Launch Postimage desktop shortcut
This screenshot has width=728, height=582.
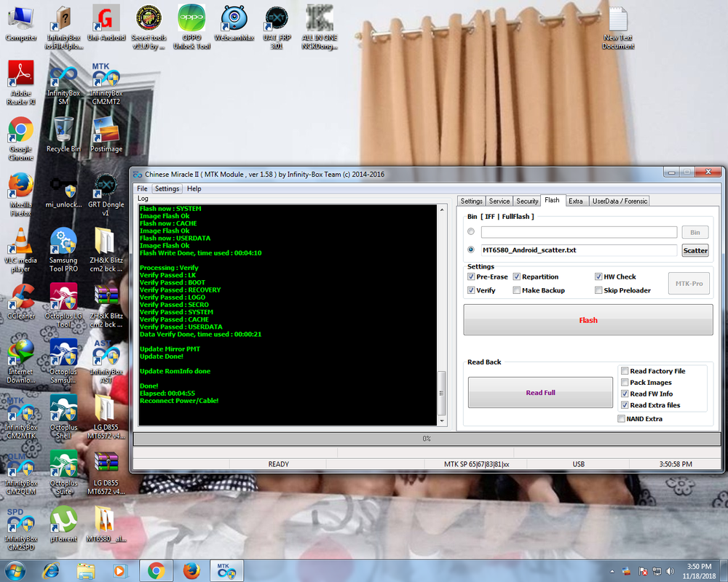pyautogui.click(x=106, y=135)
